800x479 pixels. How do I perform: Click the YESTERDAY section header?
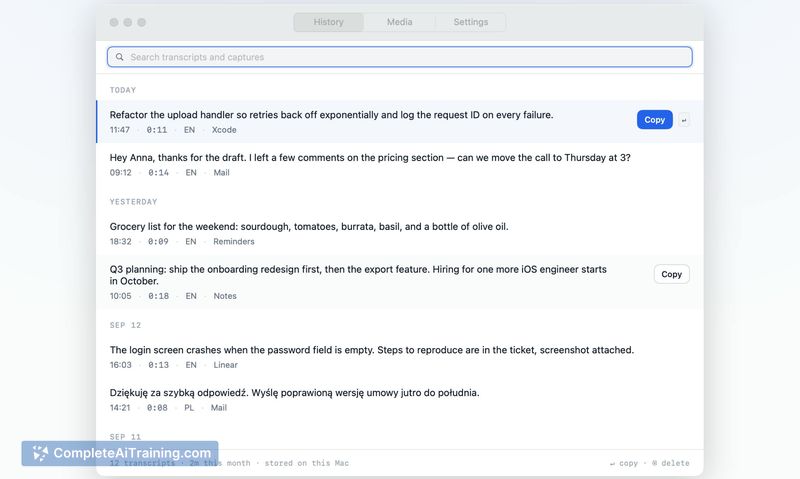tap(133, 201)
